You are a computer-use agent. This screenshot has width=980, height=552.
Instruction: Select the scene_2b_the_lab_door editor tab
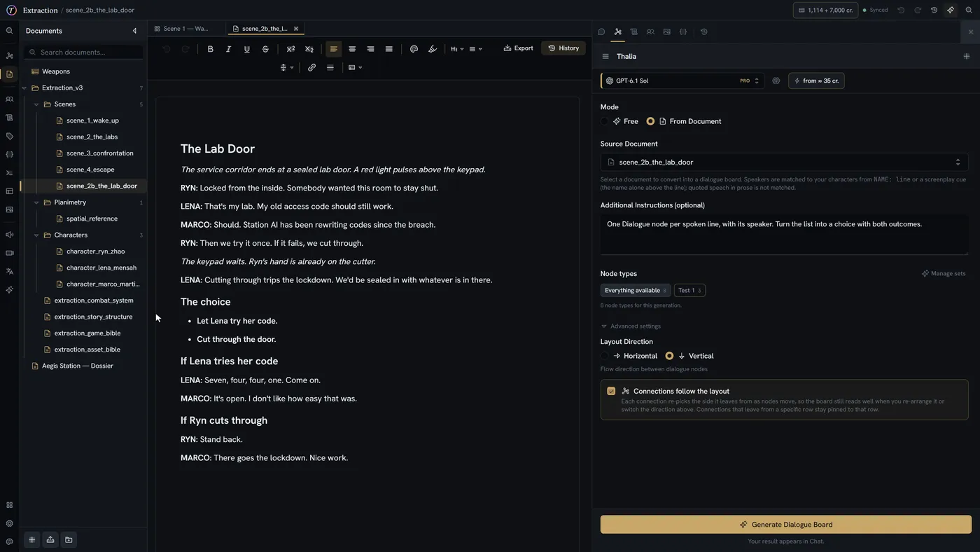(x=265, y=29)
